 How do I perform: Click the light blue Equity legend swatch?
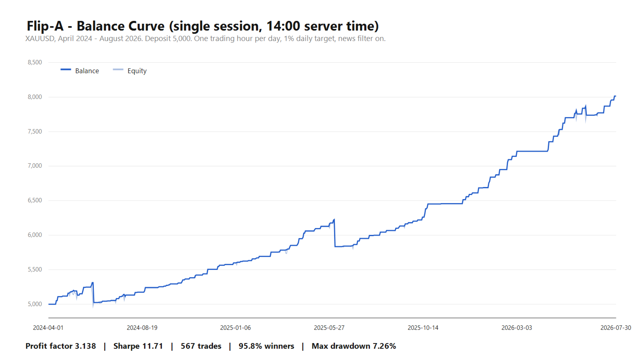pyautogui.click(x=118, y=70)
